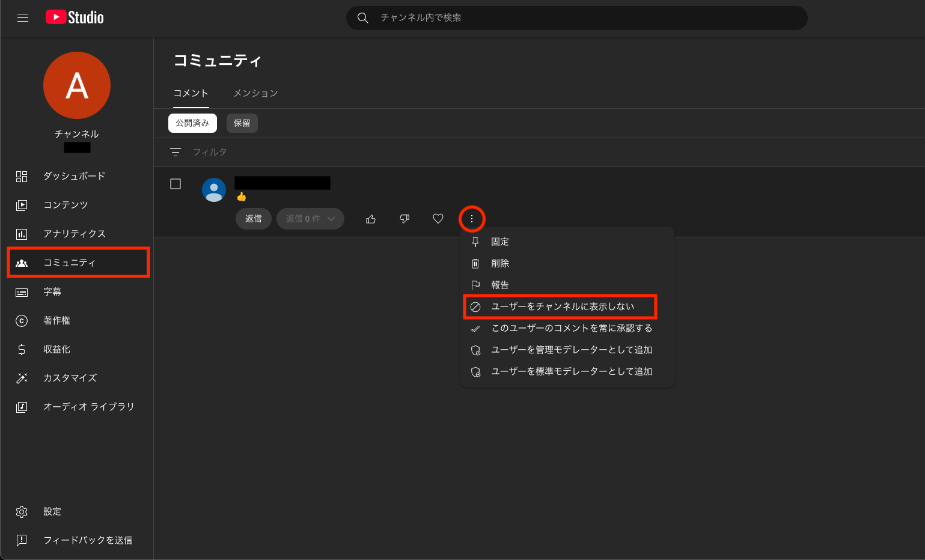925x560 pixels.
Task: Select ユーザーを管理モデレーターとして追加
Action: tap(567, 350)
